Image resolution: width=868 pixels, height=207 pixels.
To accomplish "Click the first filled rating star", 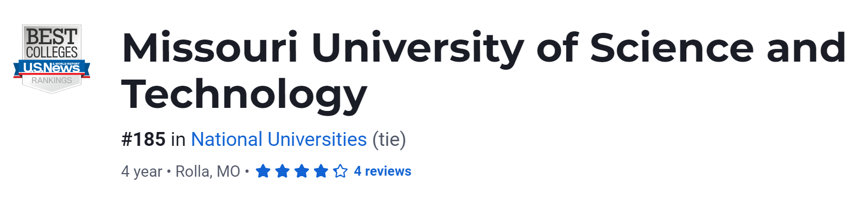I will (263, 171).
